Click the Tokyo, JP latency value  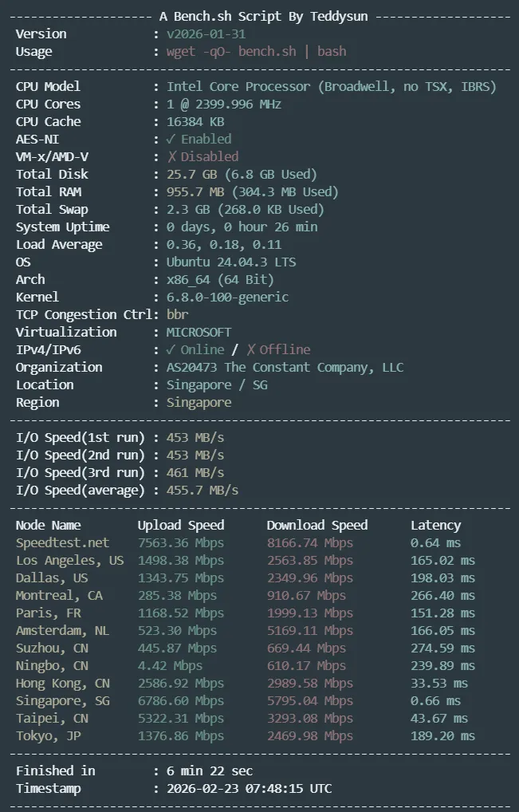pos(442,735)
